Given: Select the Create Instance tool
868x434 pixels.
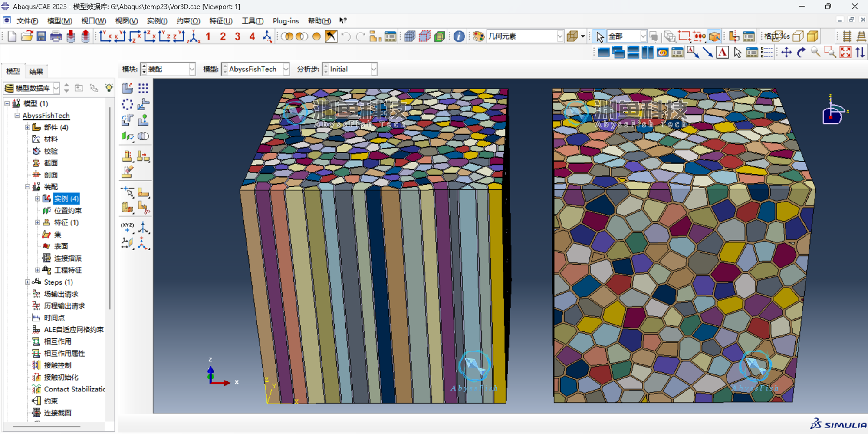Looking at the screenshot, I should (x=128, y=88).
